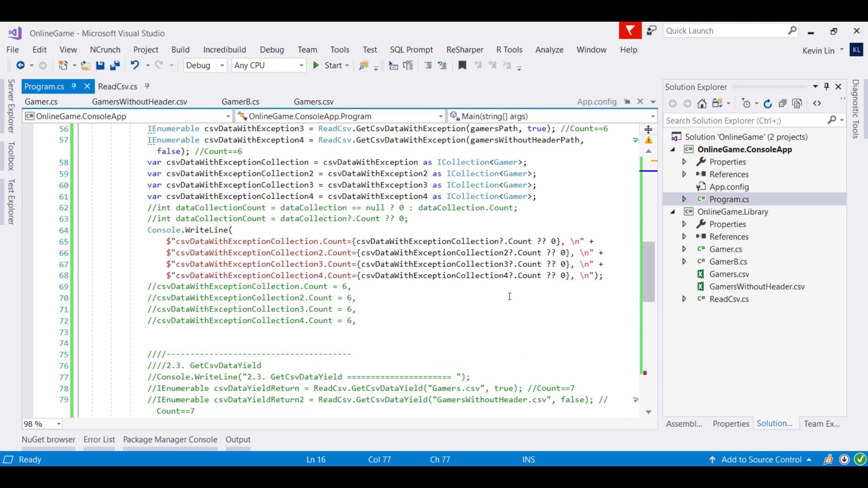Toggle bookmark on current line icon

pyautogui.click(x=462, y=66)
